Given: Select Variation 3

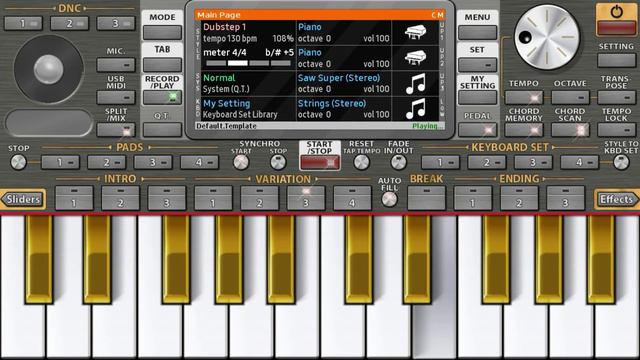Looking at the screenshot, I should tap(306, 198).
